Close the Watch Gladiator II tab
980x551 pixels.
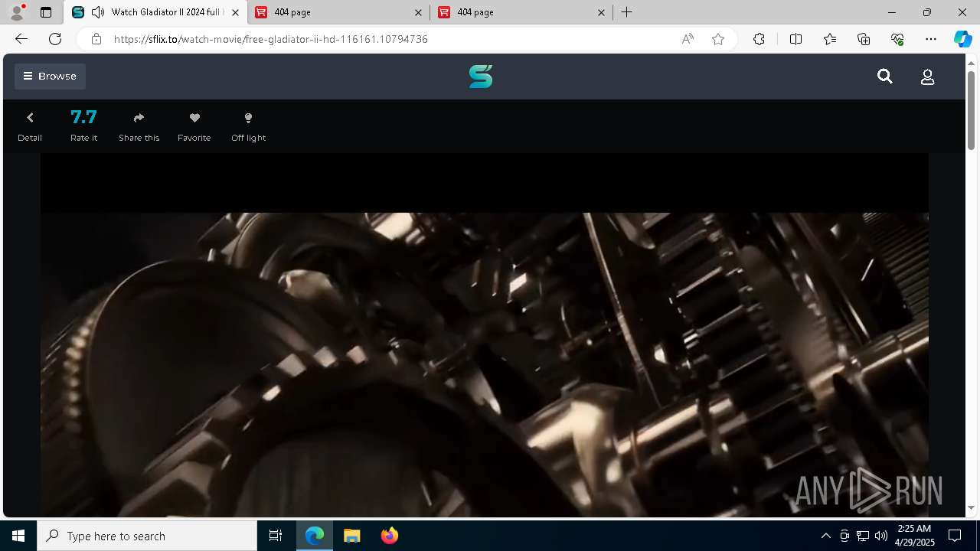click(235, 12)
